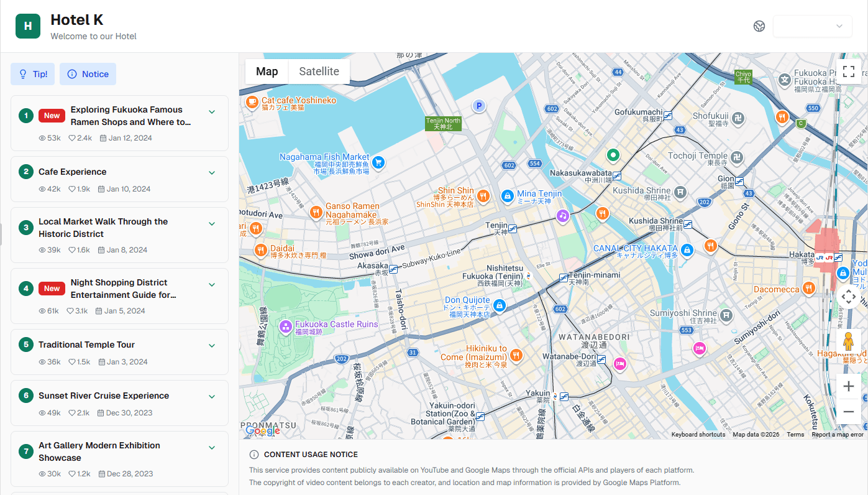Viewport: 868px width, 495px height.
Task: Click the Fukuoka Castle Ruins purple marker
Action: [x=286, y=326]
